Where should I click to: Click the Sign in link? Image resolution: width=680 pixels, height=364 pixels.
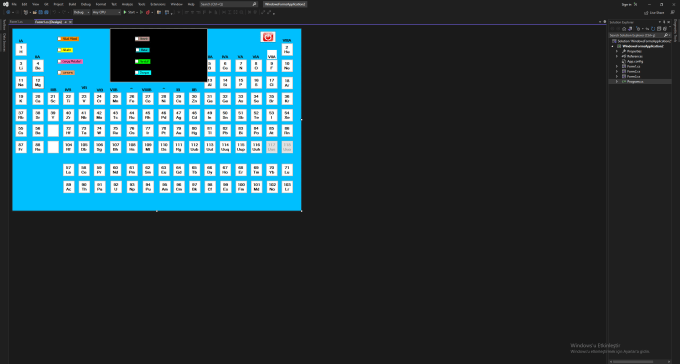tap(626, 4)
